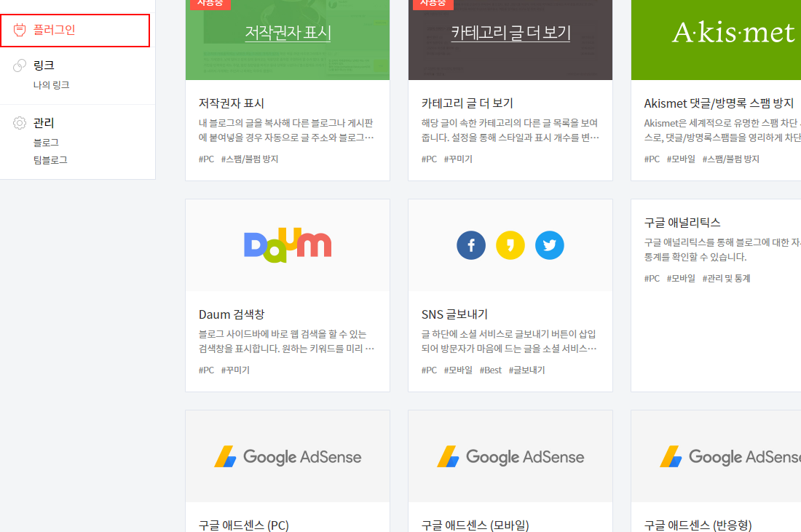Click #모바일 tag on SNS 글보내기 card
Image resolution: width=801 pixels, height=532 pixels.
click(x=458, y=370)
